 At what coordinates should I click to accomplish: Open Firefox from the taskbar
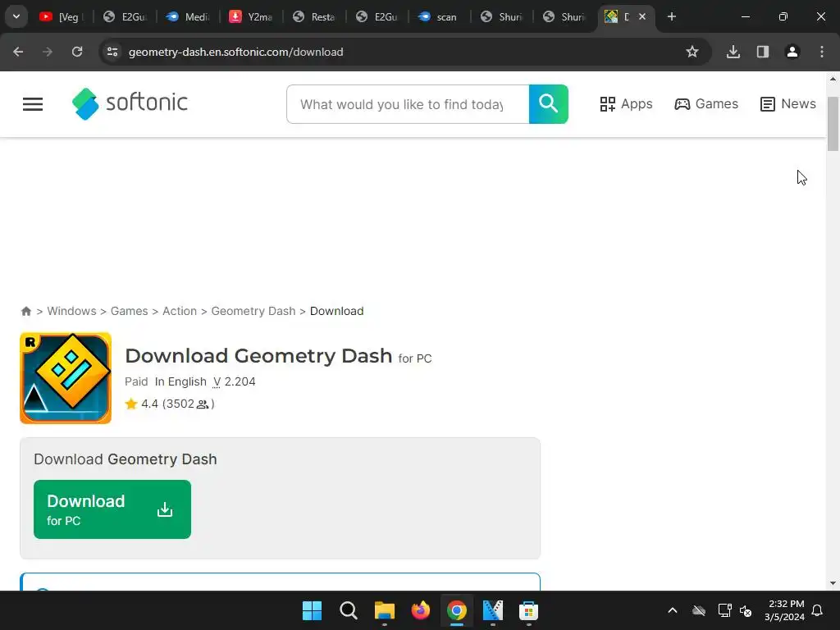click(421, 610)
